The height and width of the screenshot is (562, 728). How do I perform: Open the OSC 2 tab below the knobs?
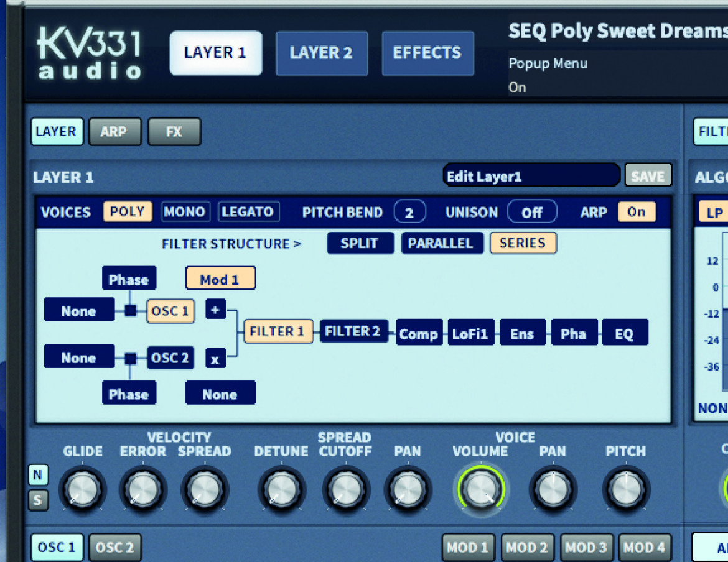click(114, 547)
